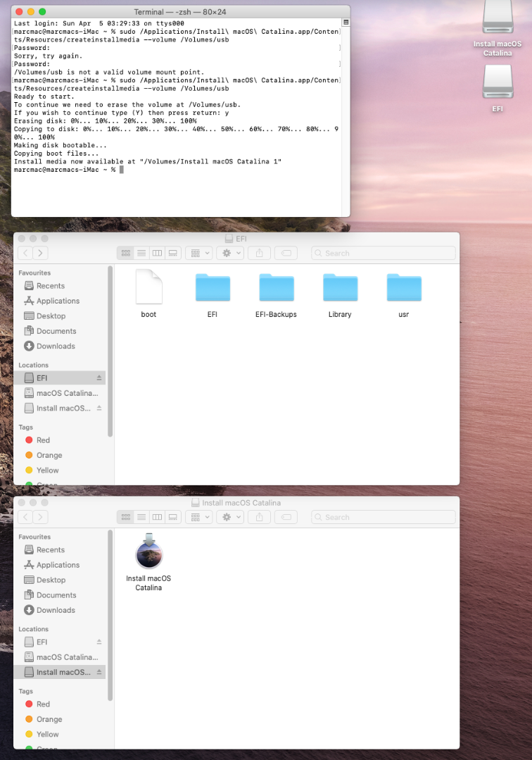Select the boot file in EFI window
This screenshot has height=760, width=532.
tap(148, 287)
